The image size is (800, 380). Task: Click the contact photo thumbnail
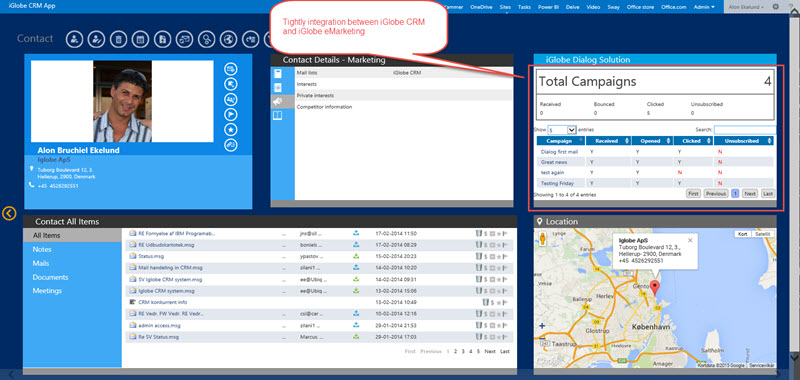122,101
